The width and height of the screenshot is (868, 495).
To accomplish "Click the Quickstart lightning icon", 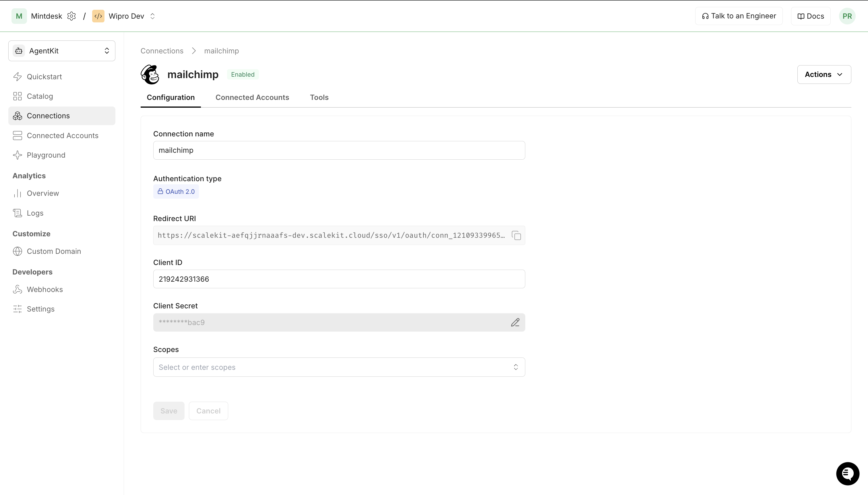I will 18,76.
